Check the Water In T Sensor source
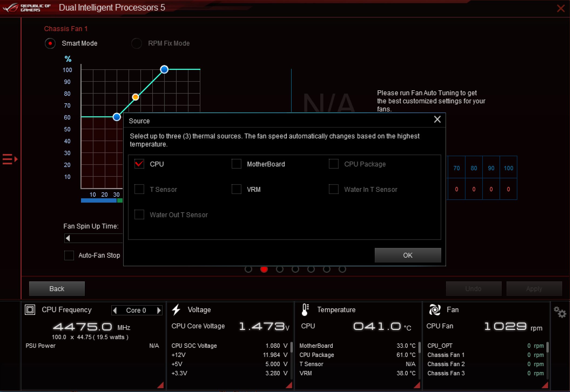 [334, 189]
